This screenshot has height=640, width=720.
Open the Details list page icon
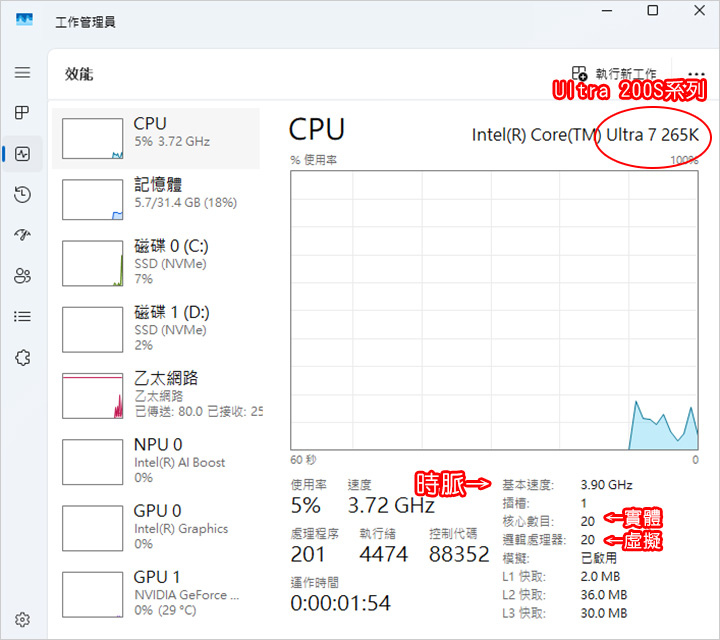point(22,316)
